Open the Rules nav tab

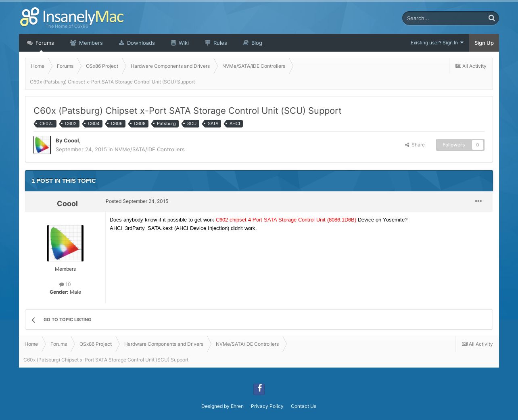pos(216,43)
